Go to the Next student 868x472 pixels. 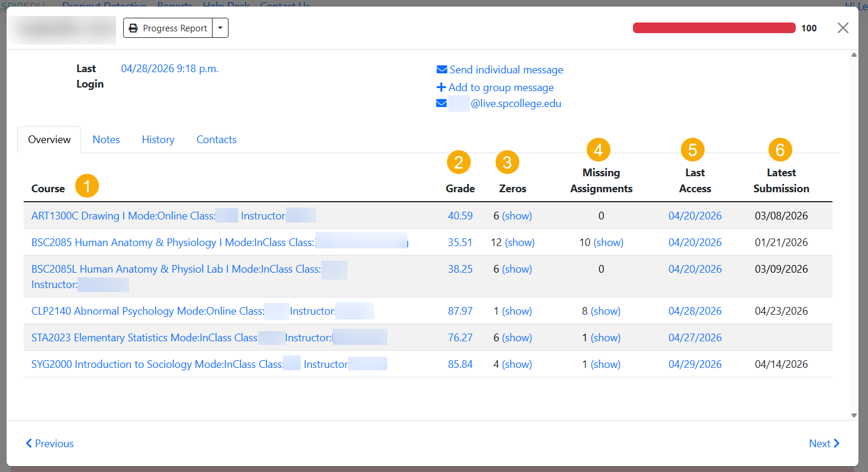point(824,444)
